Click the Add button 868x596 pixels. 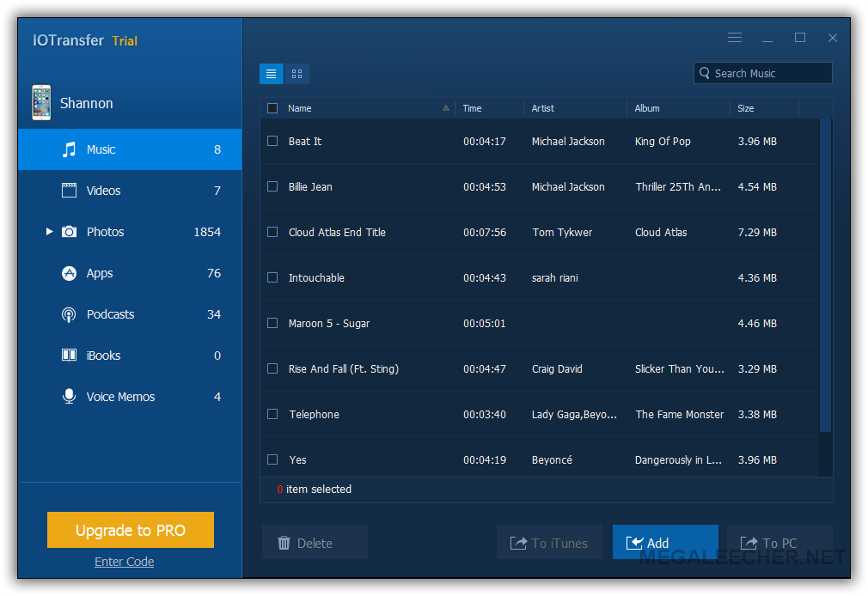pyautogui.click(x=665, y=542)
